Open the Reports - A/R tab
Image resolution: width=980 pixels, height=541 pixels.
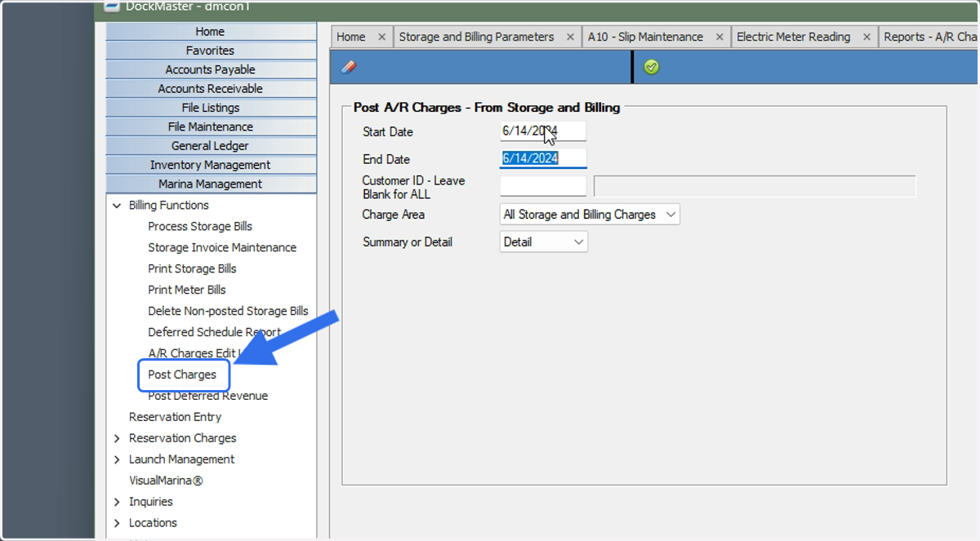pos(930,37)
